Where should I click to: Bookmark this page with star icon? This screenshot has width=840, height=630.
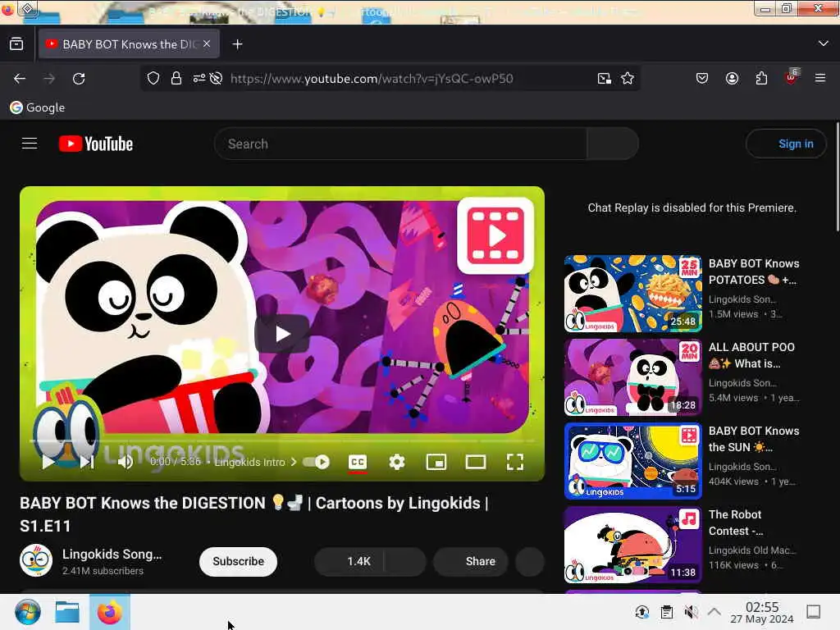click(x=628, y=78)
